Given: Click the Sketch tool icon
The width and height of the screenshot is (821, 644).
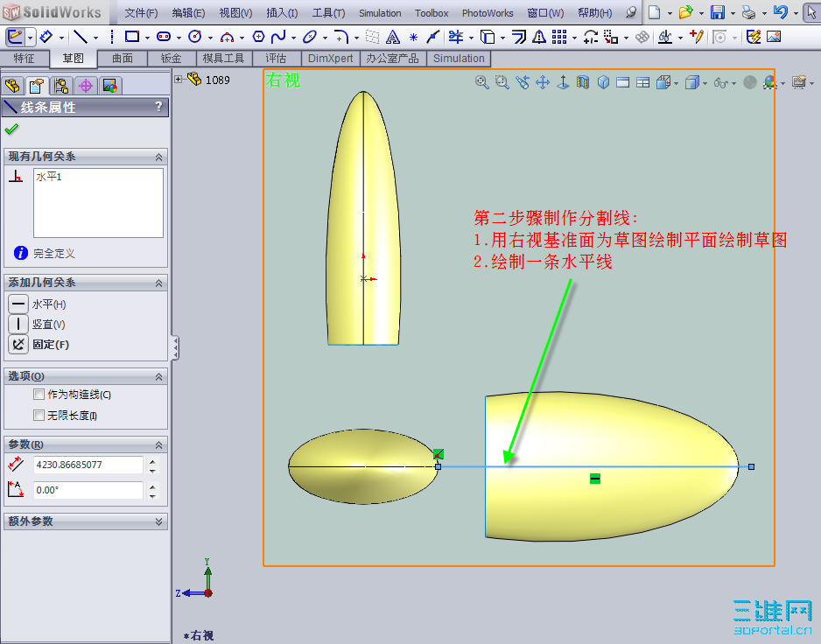Looking at the screenshot, I should click(x=15, y=37).
